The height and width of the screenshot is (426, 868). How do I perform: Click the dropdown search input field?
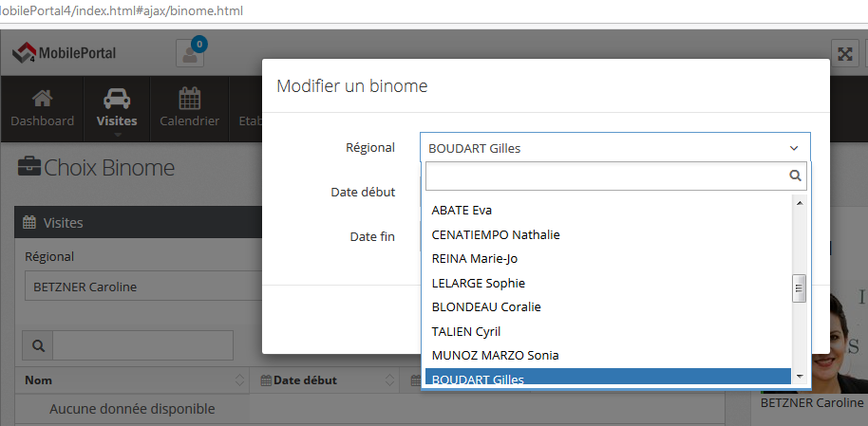606,176
